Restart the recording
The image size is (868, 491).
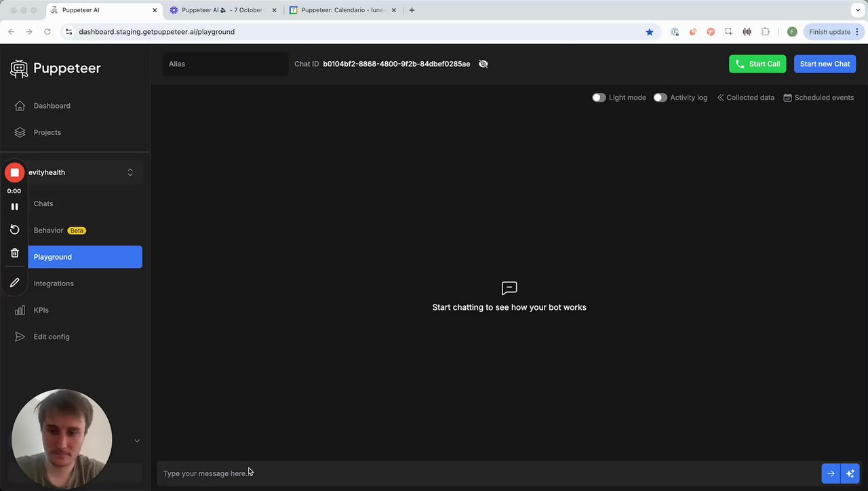14,230
